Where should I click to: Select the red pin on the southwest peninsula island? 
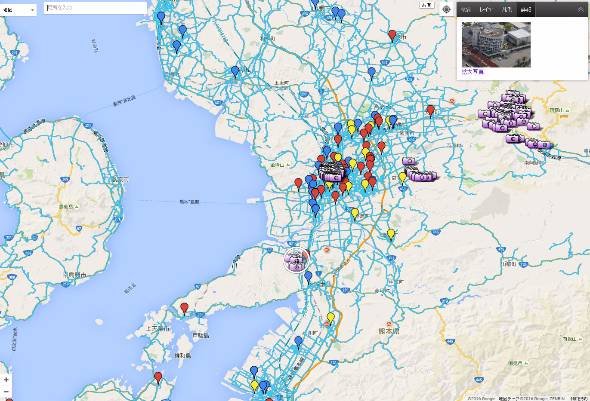184,308
